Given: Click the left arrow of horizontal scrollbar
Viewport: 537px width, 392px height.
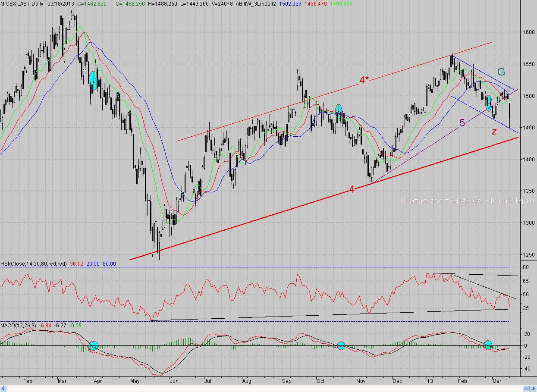Looking at the screenshot, I should pyautogui.click(x=3, y=389).
